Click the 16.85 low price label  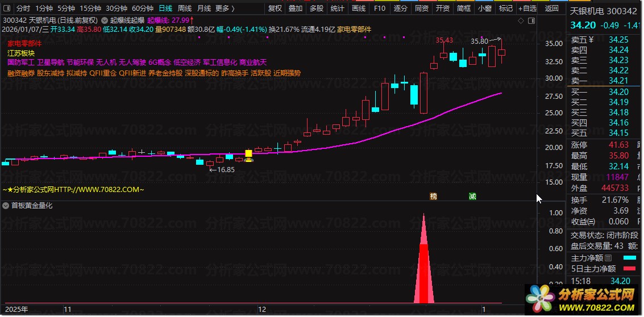pos(226,170)
